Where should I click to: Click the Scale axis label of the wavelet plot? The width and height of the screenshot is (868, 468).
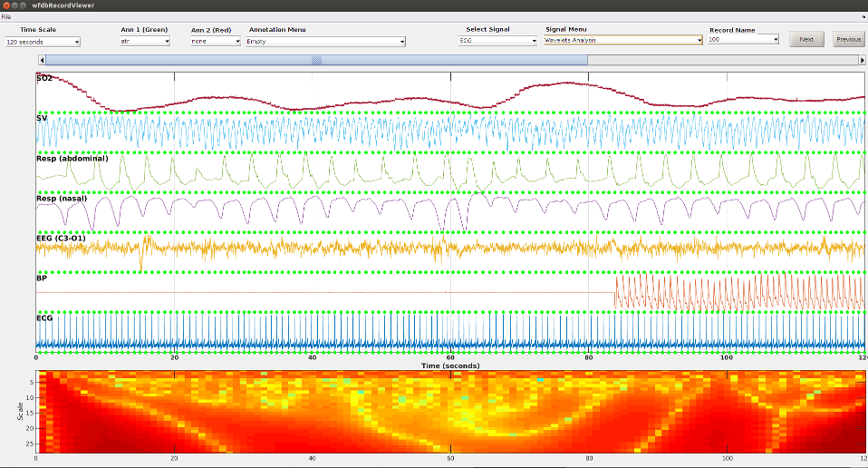[x=20, y=411]
